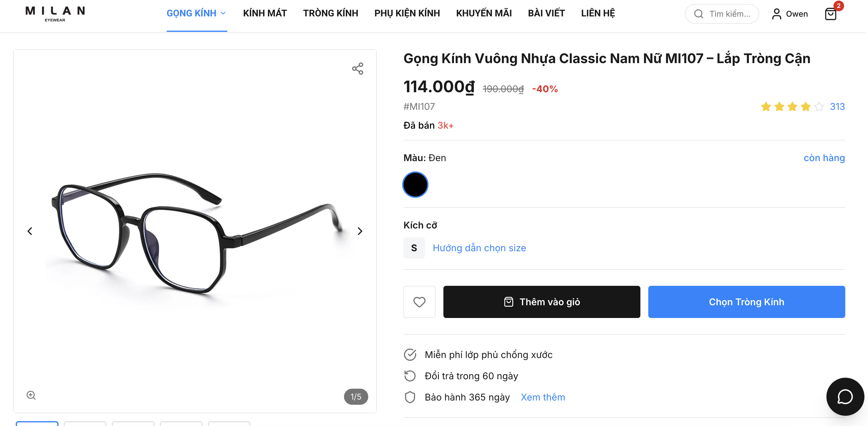Select the black color swatch
The image size is (868, 426).
tap(415, 184)
